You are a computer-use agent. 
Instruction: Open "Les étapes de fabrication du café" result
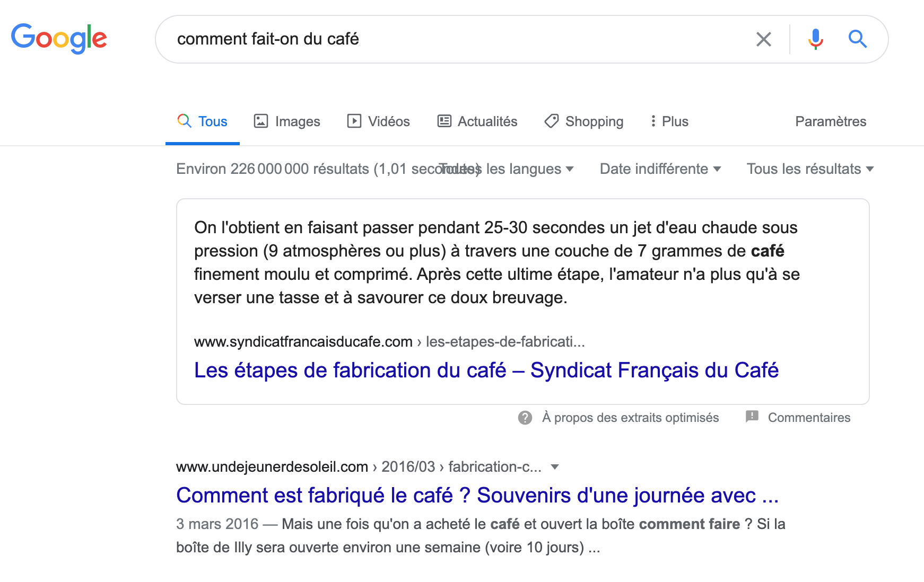click(486, 370)
